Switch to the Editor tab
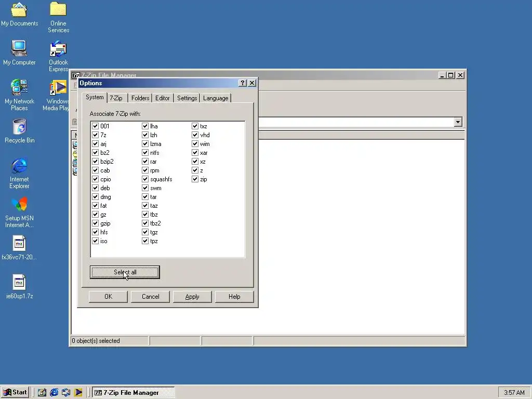Image resolution: width=532 pixels, height=399 pixels. coord(163,98)
